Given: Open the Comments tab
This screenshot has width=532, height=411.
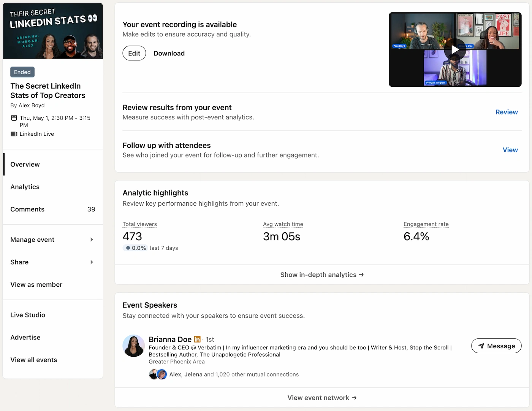Looking at the screenshot, I should pos(27,209).
